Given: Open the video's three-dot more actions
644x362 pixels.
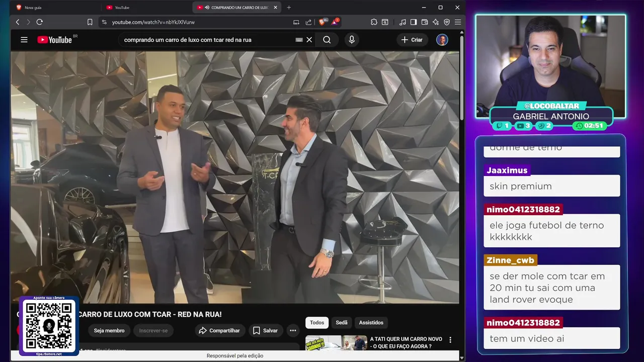Looking at the screenshot, I should [x=293, y=330].
